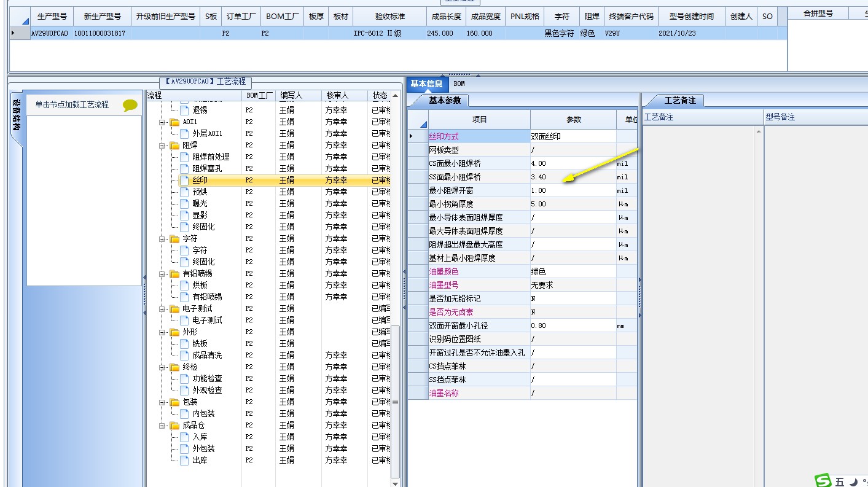
Task: Collapse the 成品仓 folder node
Action: pos(163,425)
